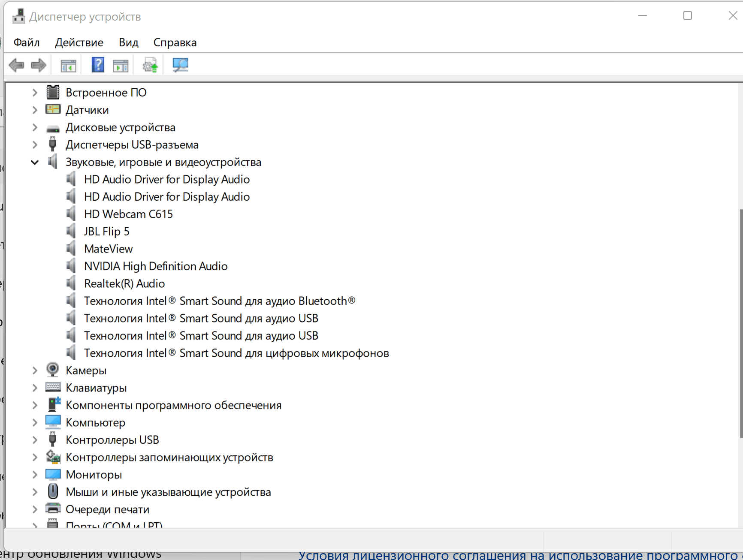Image resolution: width=743 pixels, height=560 pixels.
Task: Click the Компьютер monitor icon
Action: point(53,422)
